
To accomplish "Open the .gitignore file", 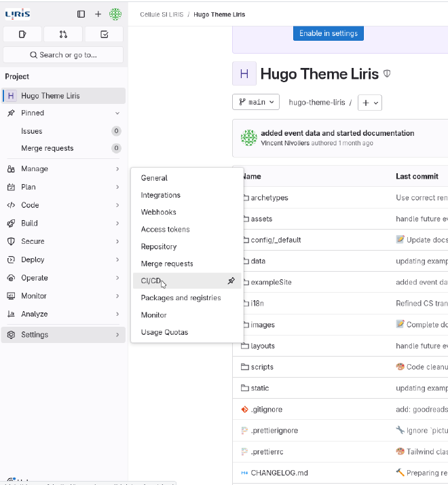I will 267,410.
